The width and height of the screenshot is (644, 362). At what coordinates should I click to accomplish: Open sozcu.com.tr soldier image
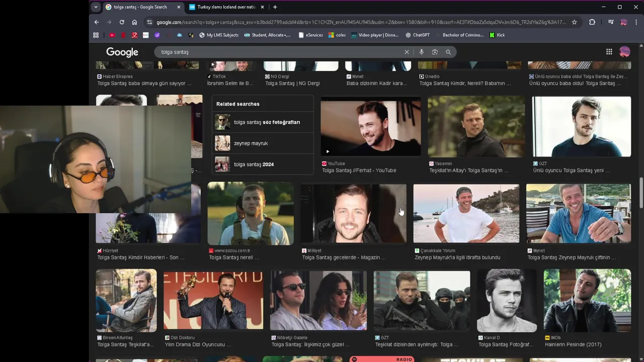tap(251, 214)
